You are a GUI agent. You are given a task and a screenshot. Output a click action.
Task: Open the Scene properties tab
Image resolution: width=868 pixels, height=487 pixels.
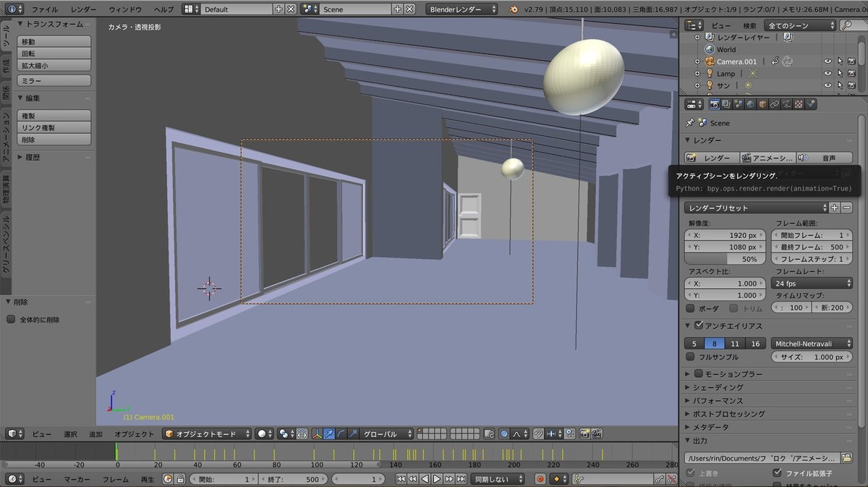[738, 104]
